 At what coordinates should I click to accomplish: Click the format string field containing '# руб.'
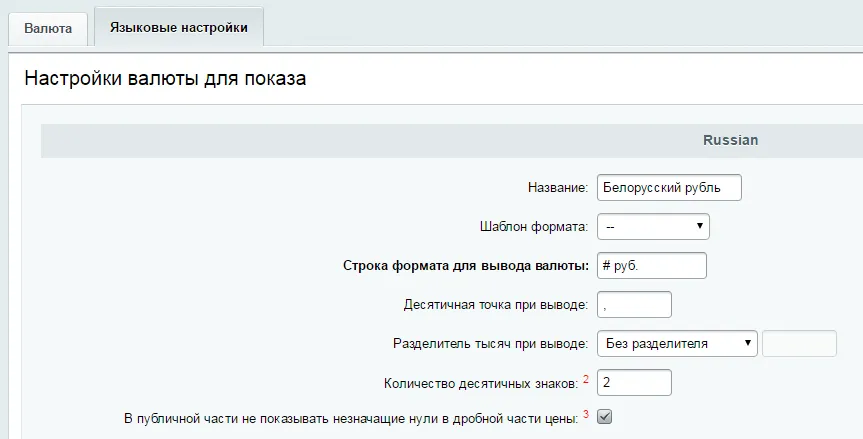(x=651, y=265)
